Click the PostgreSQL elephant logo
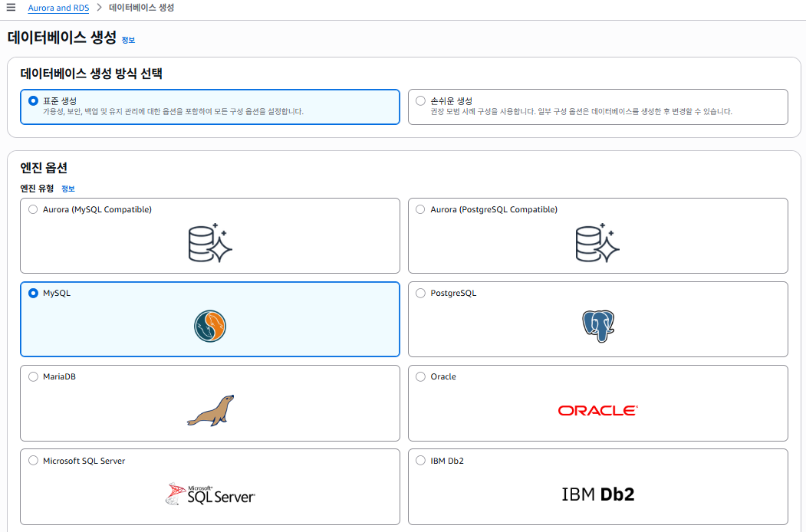 point(598,326)
